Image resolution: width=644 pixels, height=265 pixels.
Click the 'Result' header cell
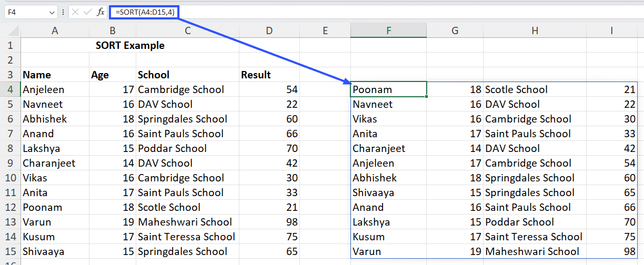269,75
